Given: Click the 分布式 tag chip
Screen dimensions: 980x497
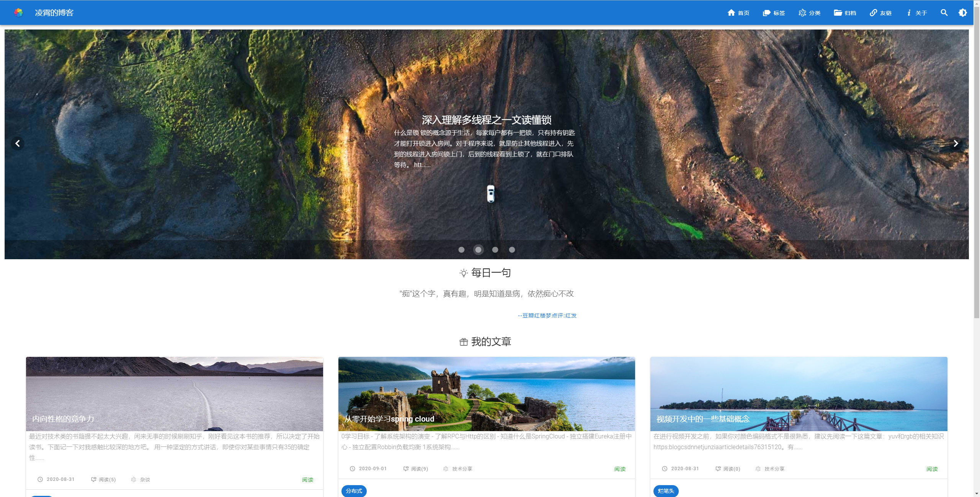Looking at the screenshot, I should click(x=354, y=491).
